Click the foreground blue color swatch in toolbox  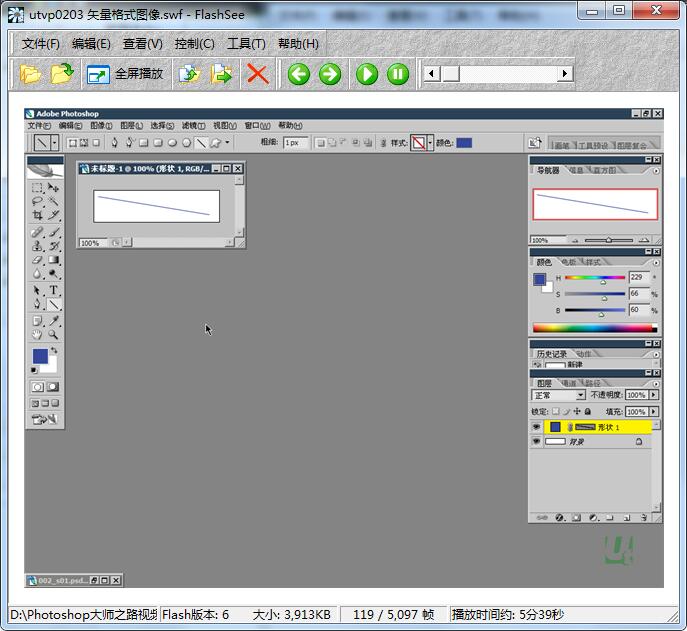pyautogui.click(x=40, y=356)
